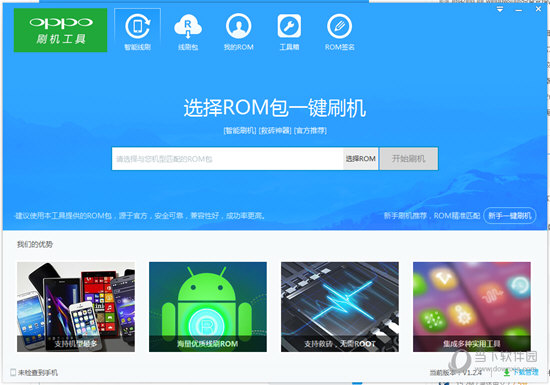Image resolution: width=550 pixels, height=385 pixels.
Task: Open the 支持救砖，无需ROOT thumbnail
Action: point(340,307)
